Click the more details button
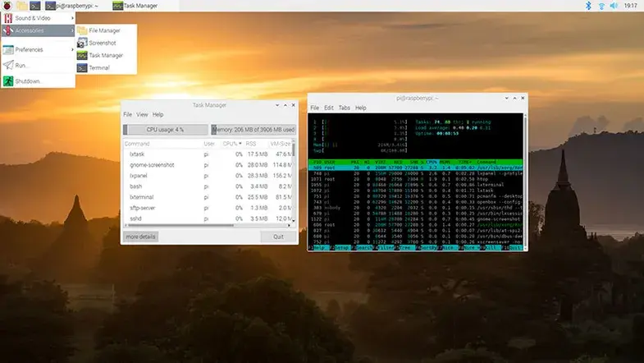The width and height of the screenshot is (644, 363). tap(140, 237)
